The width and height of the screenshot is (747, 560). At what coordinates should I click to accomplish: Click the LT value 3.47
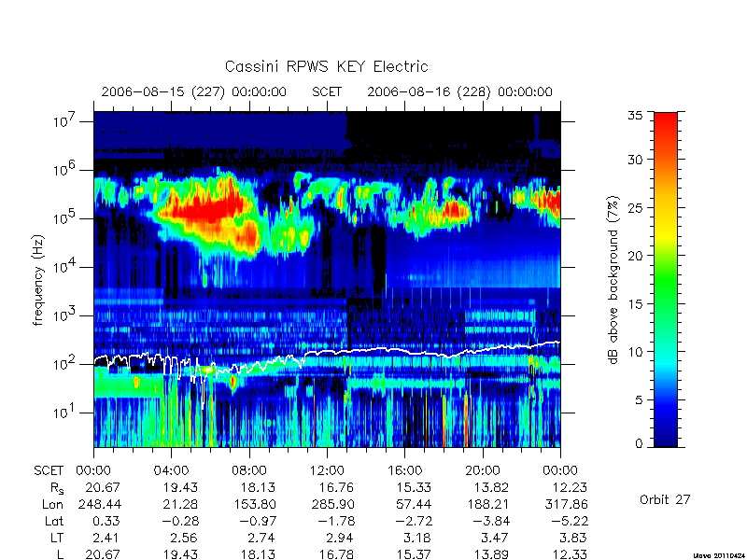point(495,538)
